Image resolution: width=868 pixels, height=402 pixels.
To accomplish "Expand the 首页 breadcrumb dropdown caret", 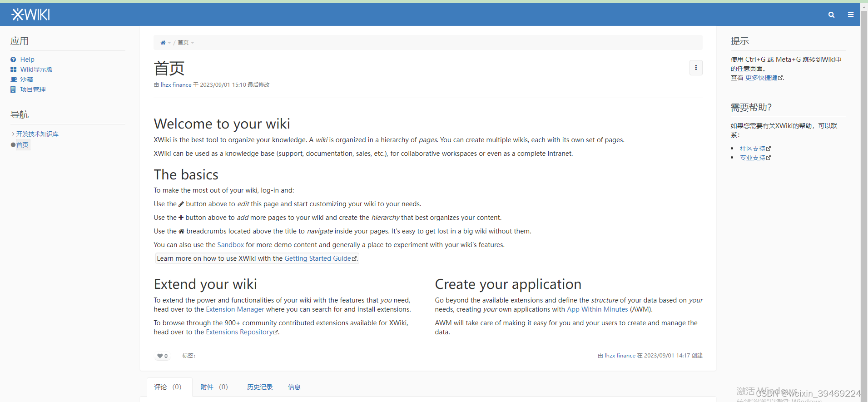I will [193, 43].
